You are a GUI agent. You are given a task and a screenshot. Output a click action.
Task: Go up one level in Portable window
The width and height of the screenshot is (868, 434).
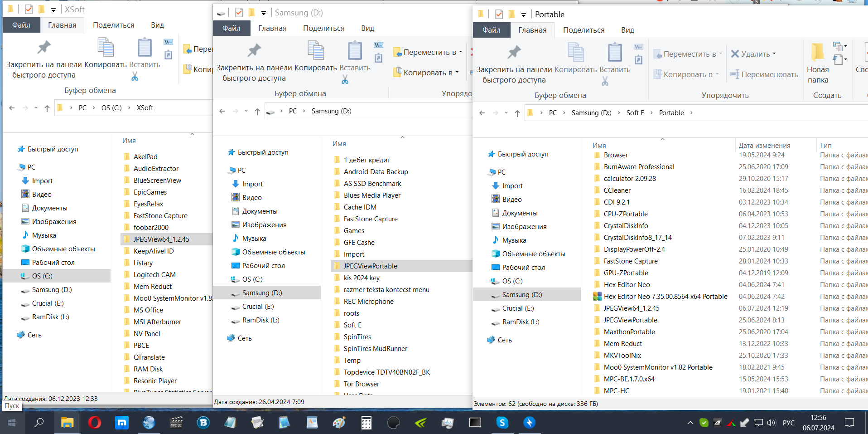pos(517,113)
